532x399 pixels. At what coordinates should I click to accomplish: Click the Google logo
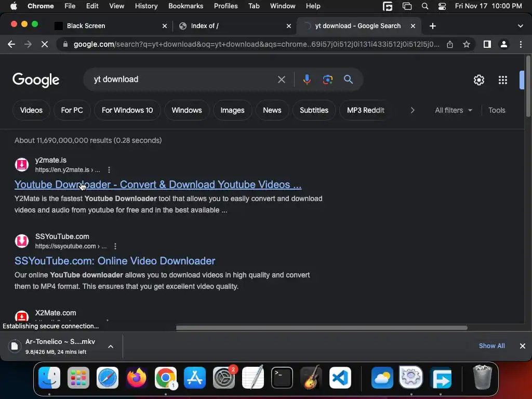coord(36,79)
